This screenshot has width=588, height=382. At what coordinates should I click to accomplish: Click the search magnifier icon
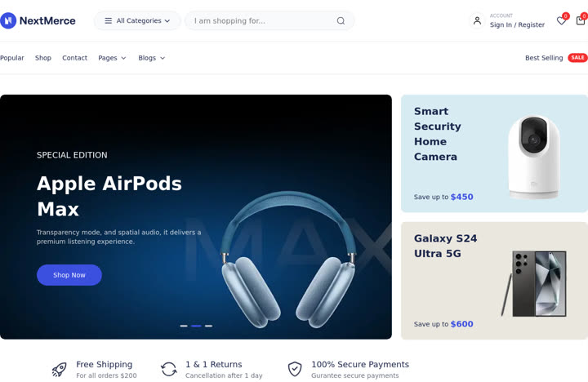click(x=341, y=20)
